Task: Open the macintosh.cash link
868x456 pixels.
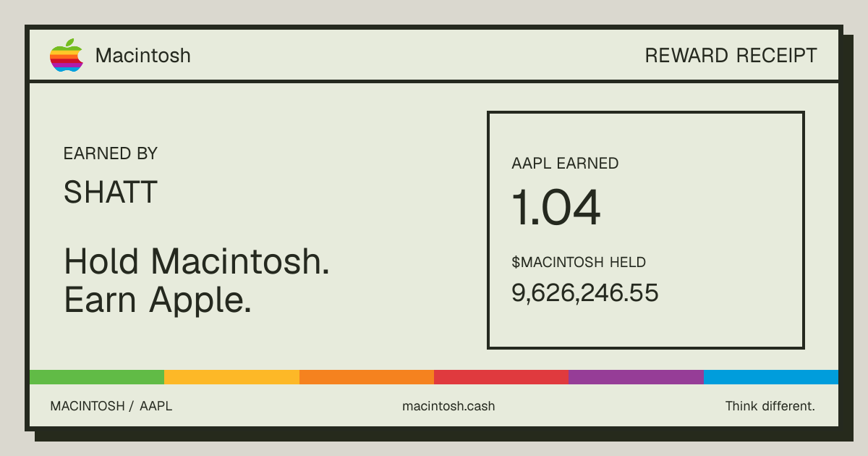Action: click(x=448, y=406)
